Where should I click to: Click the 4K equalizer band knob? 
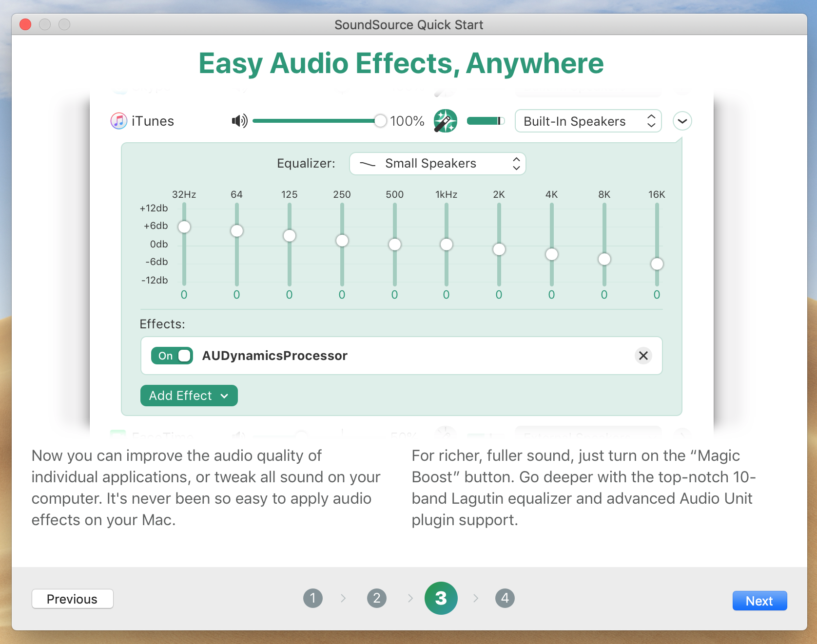click(x=552, y=254)
